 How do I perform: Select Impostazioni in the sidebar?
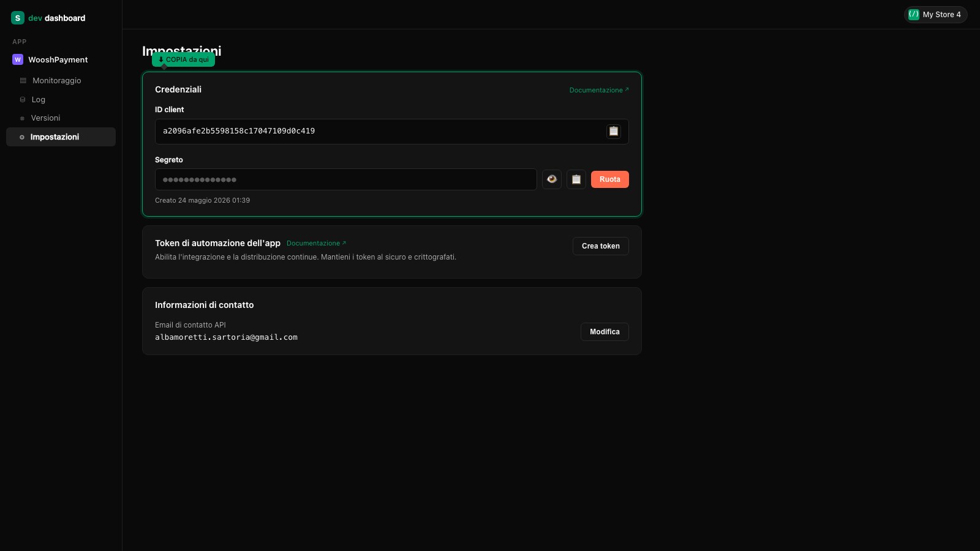pyautogui.click(x=61, y=137)
